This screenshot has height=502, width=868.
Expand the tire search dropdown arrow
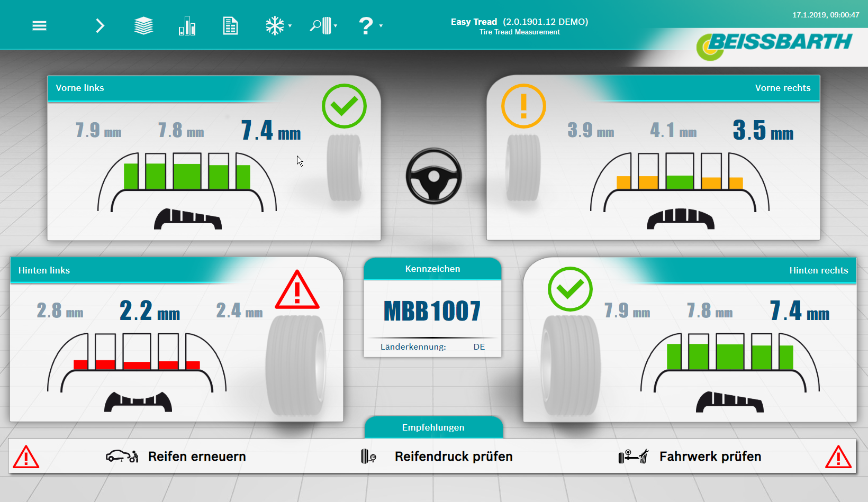[x=336, y=26]
